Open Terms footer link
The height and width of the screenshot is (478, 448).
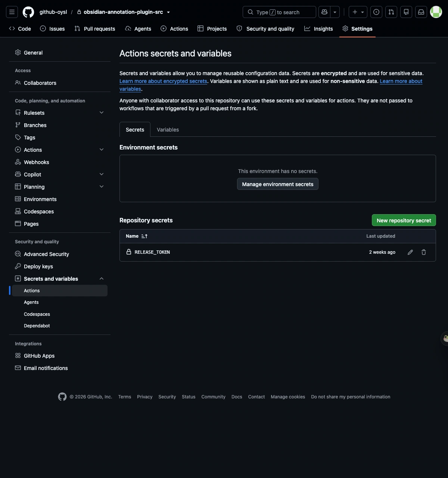(125, 397)
